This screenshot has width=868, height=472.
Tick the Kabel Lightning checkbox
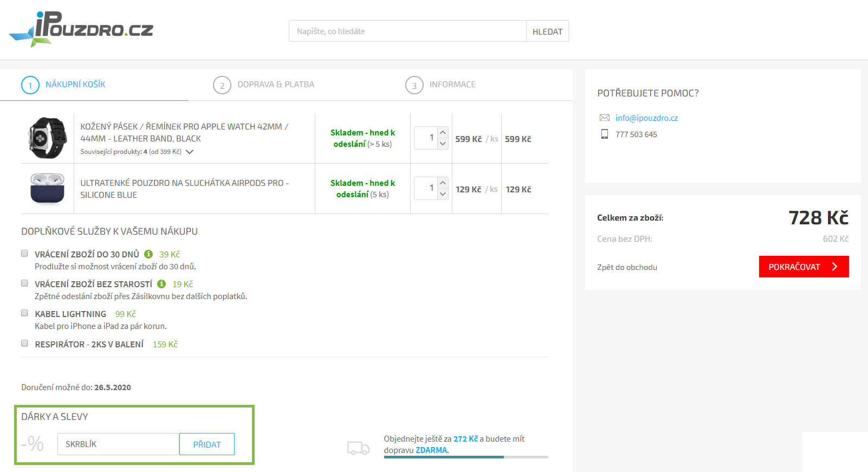(x=24, y=313)
